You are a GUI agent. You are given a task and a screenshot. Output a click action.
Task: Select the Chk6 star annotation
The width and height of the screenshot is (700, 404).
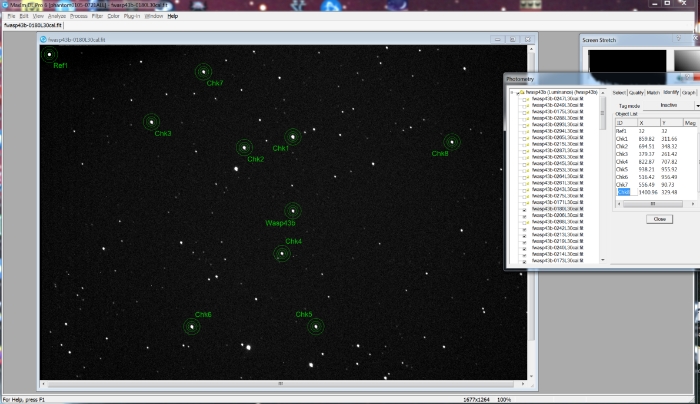click(191, 326)
